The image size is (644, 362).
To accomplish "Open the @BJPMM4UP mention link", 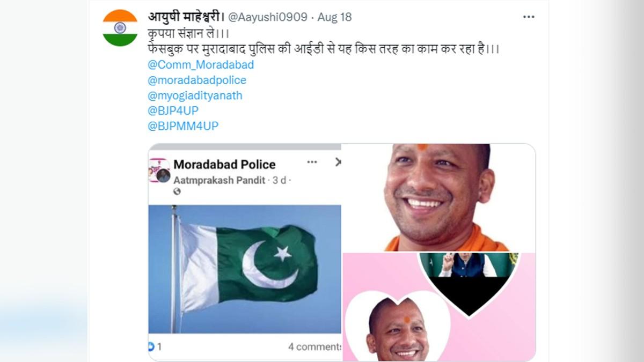I will (182, 127).
